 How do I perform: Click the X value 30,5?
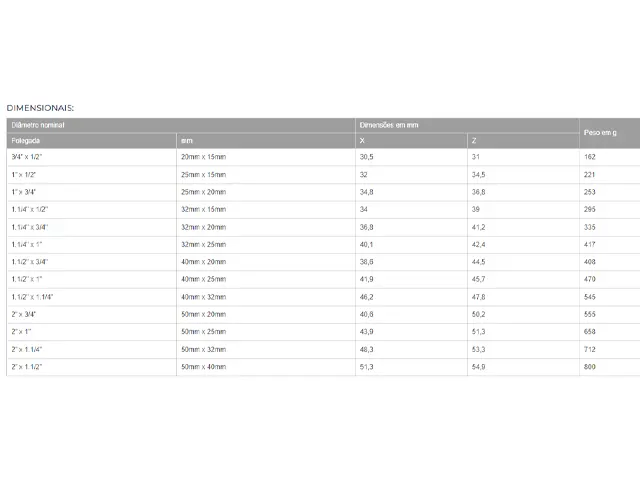coord(367,157)
